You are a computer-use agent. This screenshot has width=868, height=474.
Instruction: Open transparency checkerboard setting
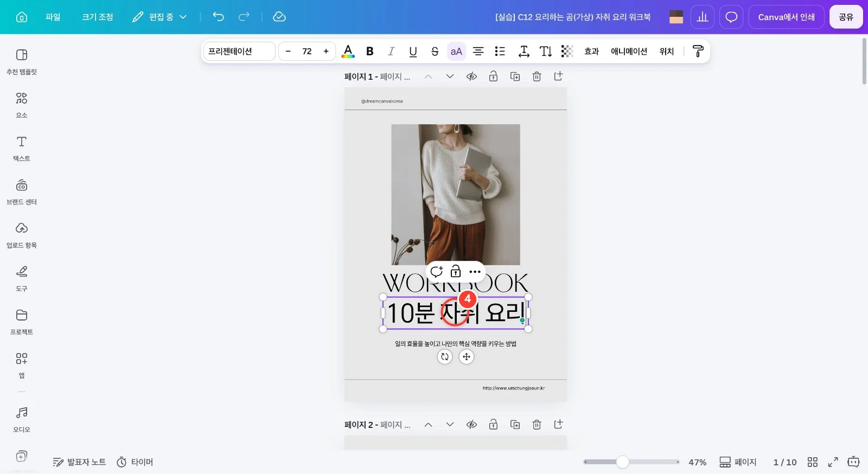[567, 51]
